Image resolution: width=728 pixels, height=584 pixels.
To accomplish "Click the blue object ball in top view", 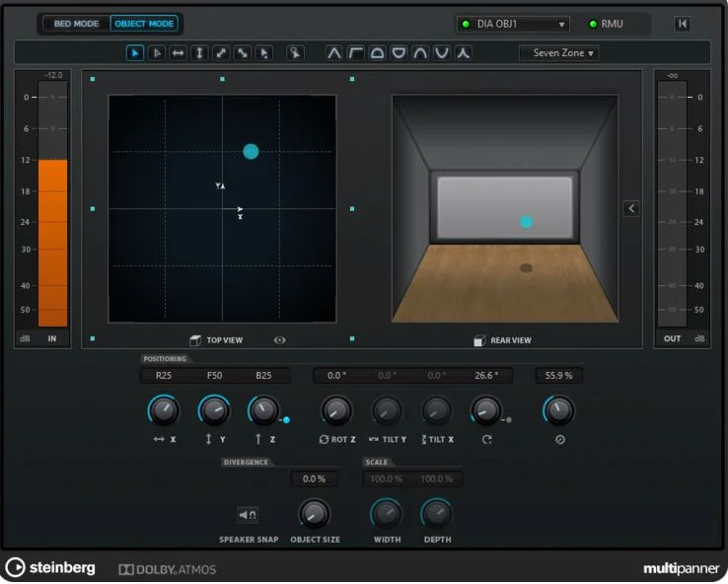I will (x=251, y=152).
